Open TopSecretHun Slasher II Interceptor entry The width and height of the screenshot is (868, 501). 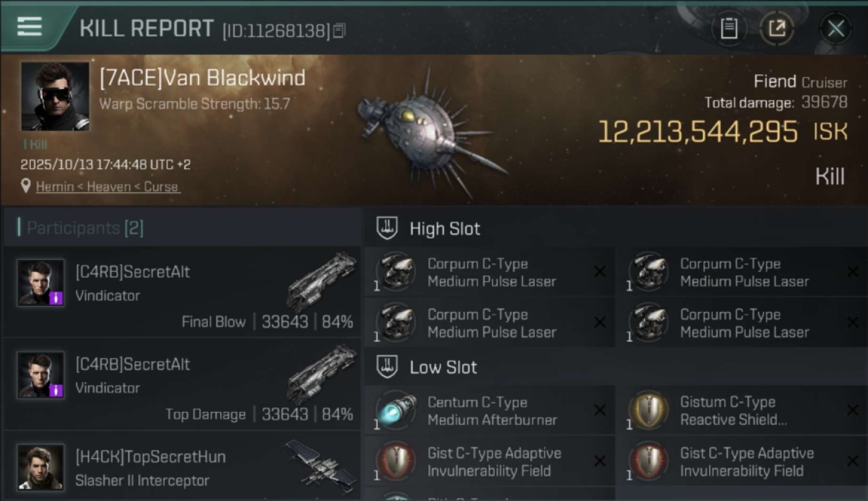[x=182, y=466]
